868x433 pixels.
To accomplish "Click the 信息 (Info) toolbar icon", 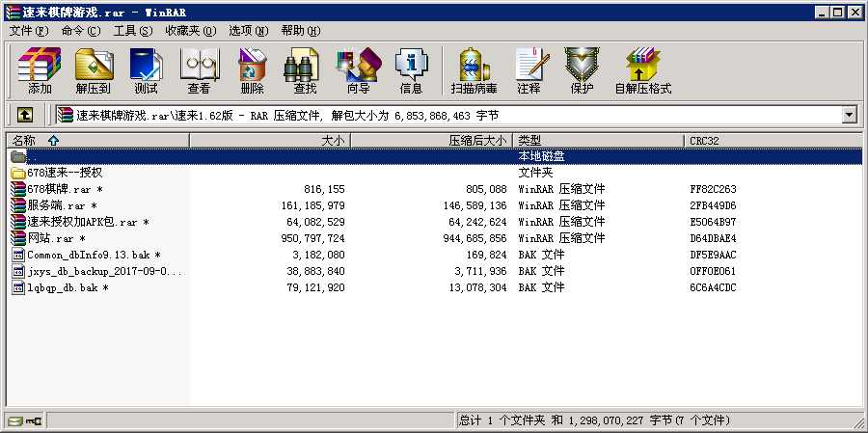I will (x=411, y=70).
